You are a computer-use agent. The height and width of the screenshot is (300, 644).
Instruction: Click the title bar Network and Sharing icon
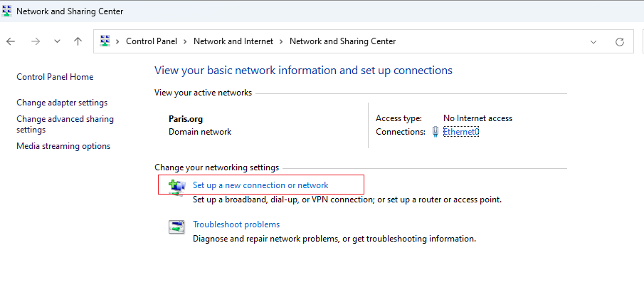pos(7,11)
